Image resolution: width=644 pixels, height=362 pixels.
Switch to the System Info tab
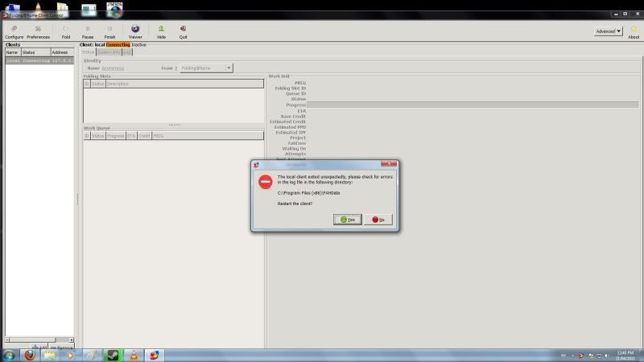point(109,52)
